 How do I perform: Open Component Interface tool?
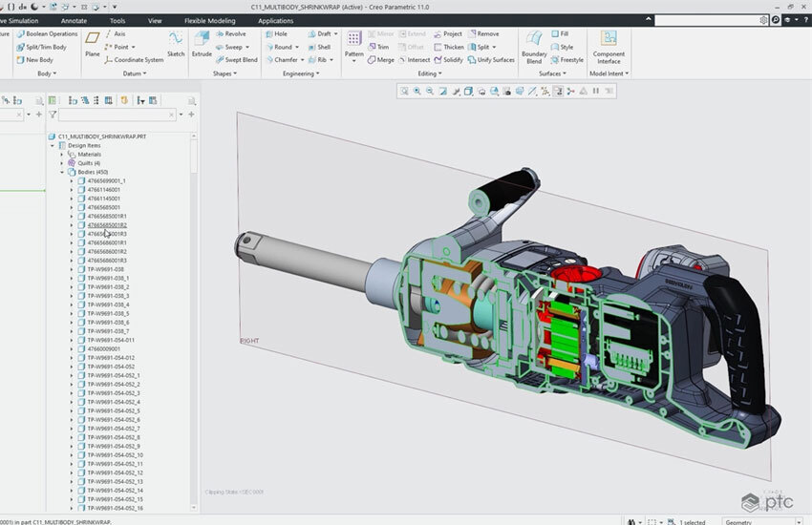tap(609, 47)
